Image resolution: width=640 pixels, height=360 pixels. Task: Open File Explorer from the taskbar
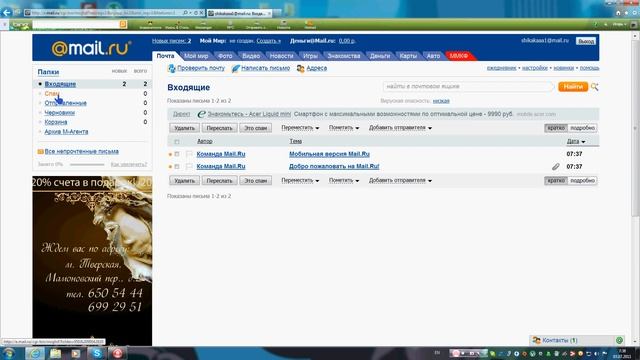pyautogui.click(x=56, y=353)
